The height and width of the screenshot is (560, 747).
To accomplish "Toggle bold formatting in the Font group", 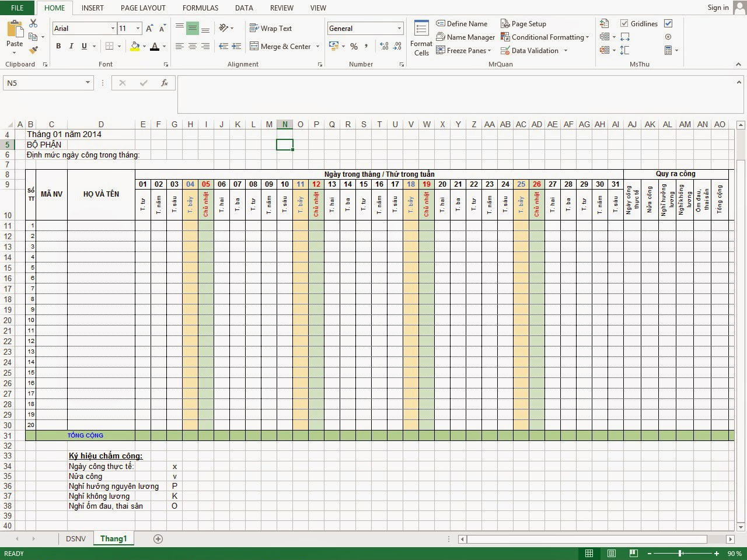I will tap(58, 46).
